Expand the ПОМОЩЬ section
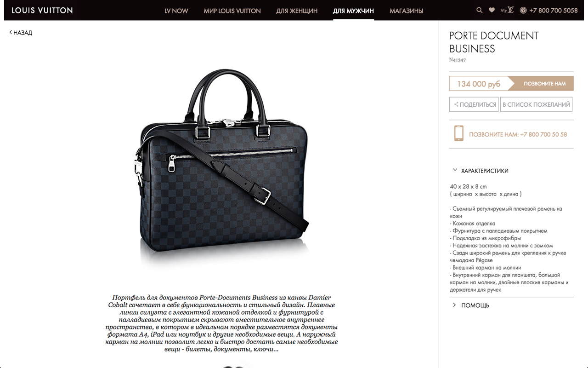Image resolution: width=588 pixels, height=368 pixels. pos(471,305)
